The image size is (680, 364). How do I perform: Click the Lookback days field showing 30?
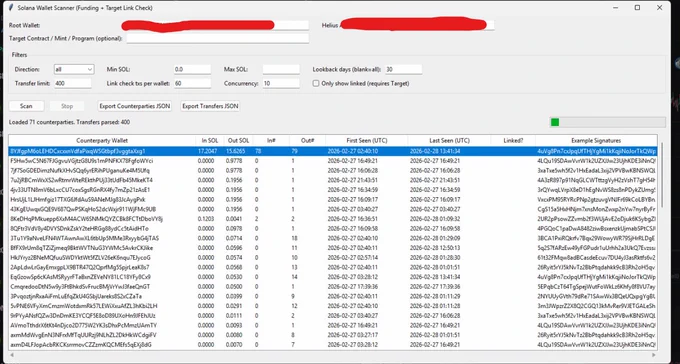pyautogui.click(x=403, y=69)
